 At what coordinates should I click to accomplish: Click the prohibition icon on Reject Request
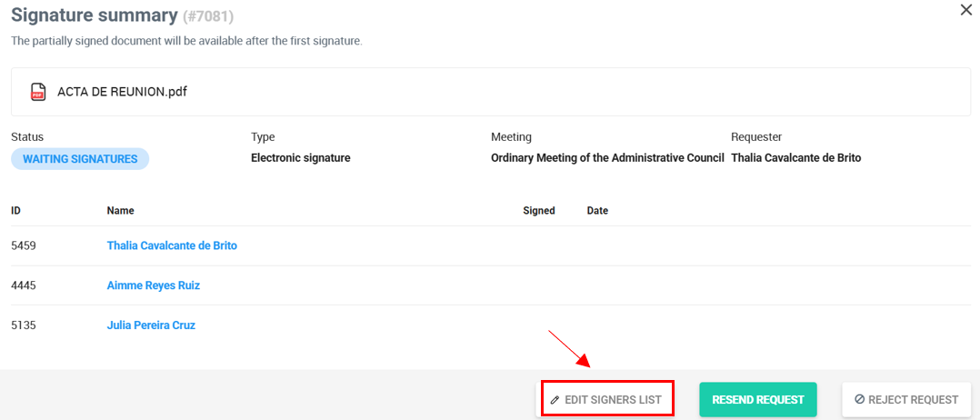coord(859,399)
